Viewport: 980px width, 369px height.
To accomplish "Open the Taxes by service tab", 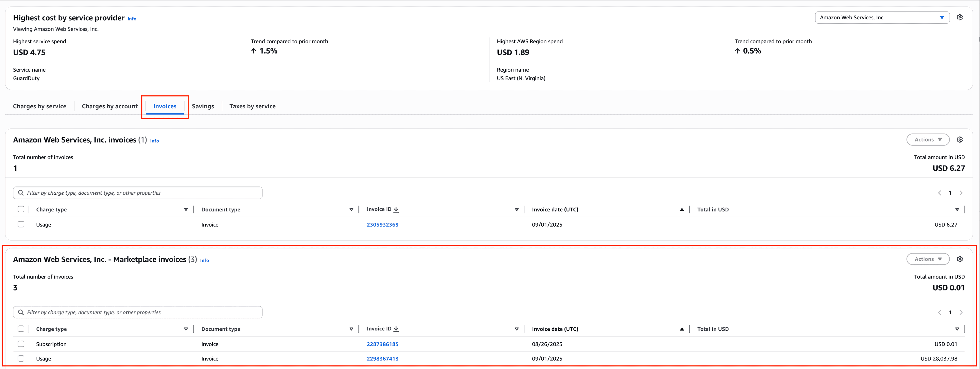I will (x=252, y=106).
